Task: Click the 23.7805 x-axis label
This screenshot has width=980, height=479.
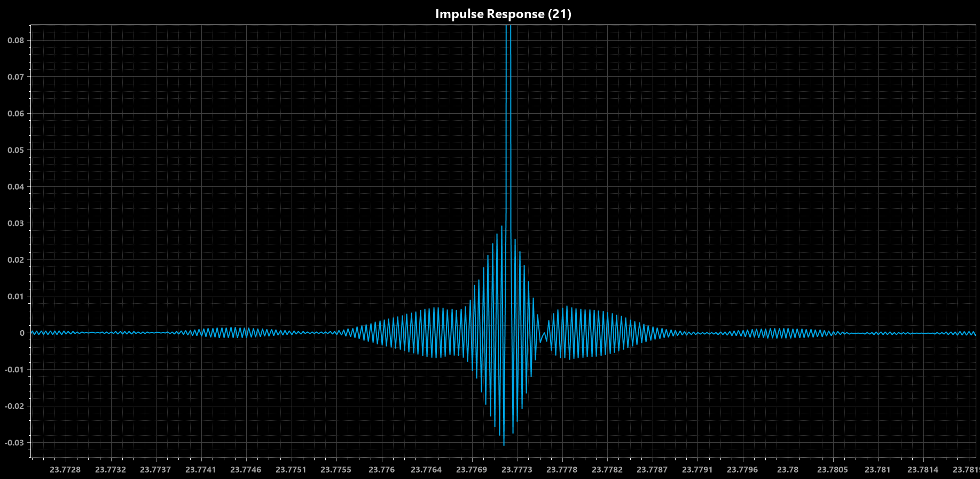Action: (833, 469)
